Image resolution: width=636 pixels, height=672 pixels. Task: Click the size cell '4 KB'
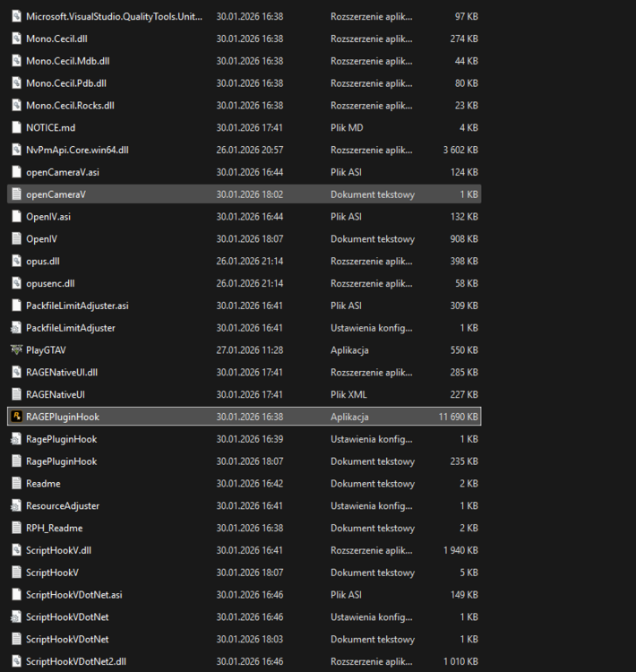pos(468,127)
